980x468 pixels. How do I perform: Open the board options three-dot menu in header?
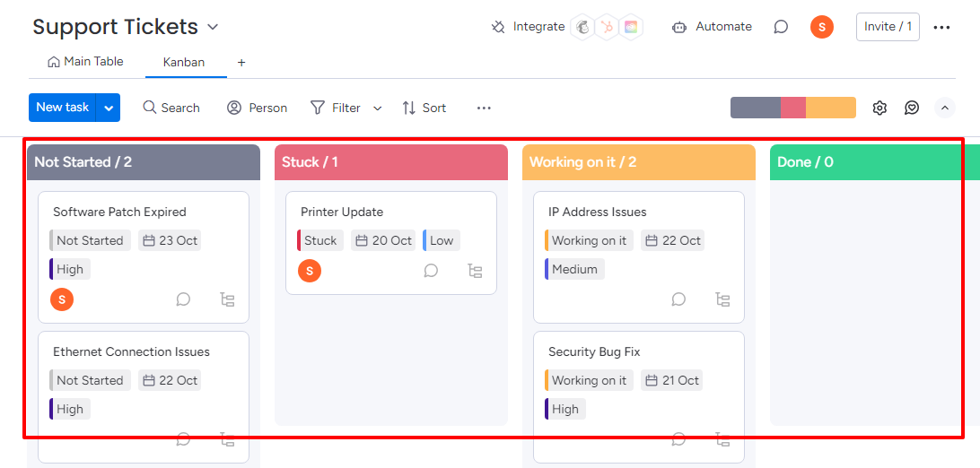941,28
